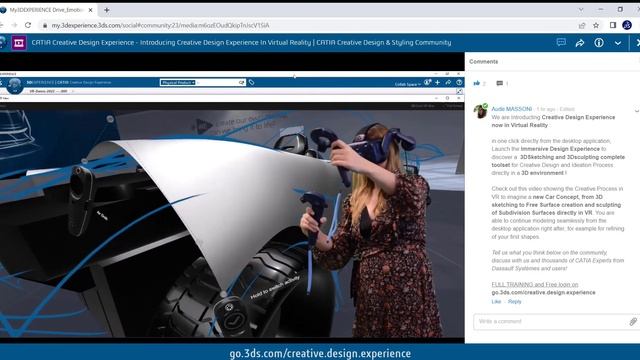This screenshot has height=360, width=640.
Task: Open Aude MASSONI's profile name link
Action: [x=511, y=109]
